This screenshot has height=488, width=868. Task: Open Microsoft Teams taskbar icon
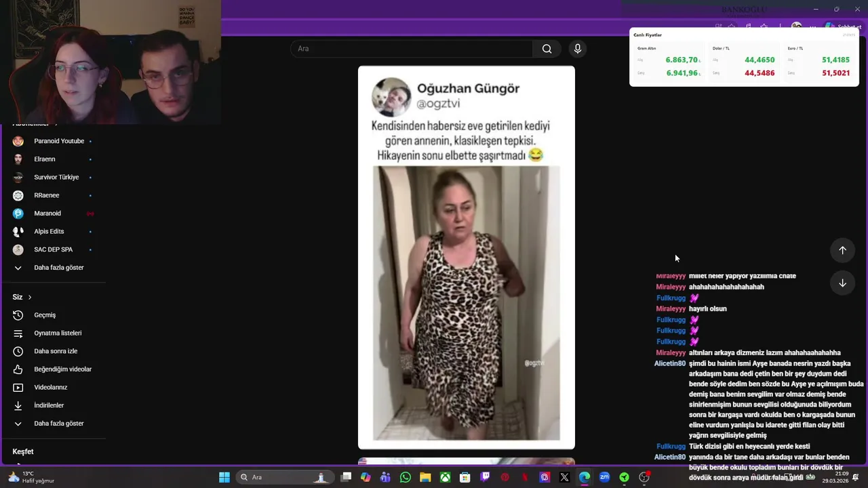385,477
